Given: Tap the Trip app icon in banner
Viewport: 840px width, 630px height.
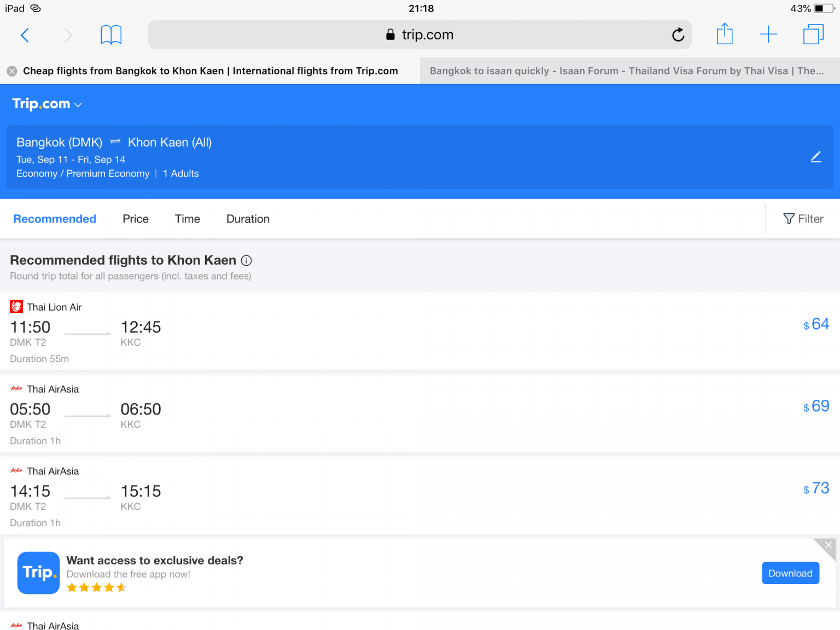Looking at the screenshot, I should pos(38,573).
